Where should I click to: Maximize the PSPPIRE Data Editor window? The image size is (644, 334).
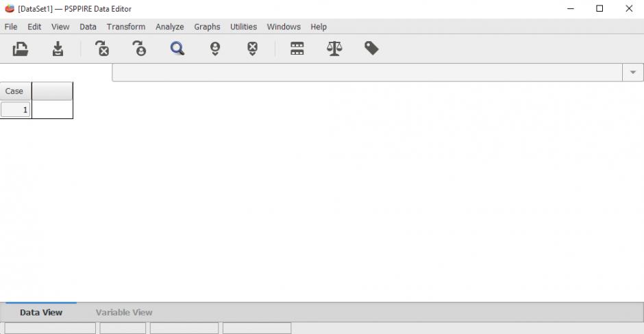599,9
